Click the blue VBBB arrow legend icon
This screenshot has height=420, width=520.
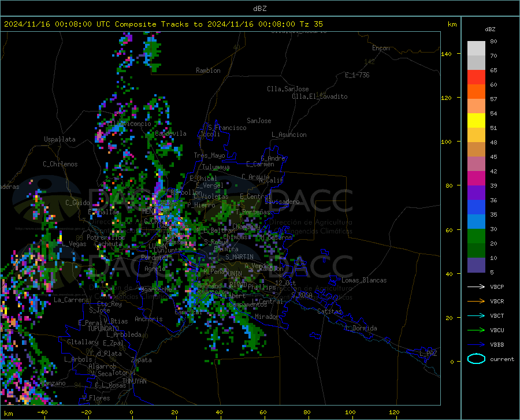coord(476,345)
